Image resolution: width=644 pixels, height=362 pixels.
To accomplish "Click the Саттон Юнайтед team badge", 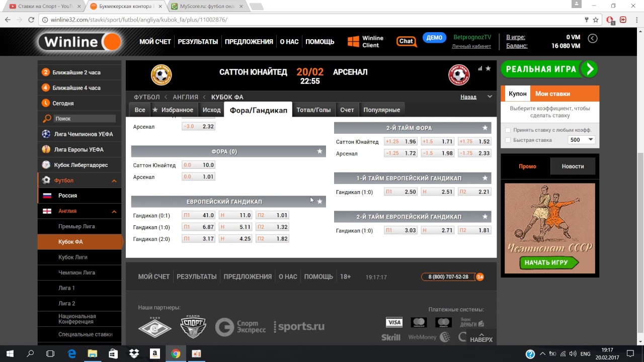I will [x=162, y=75].
